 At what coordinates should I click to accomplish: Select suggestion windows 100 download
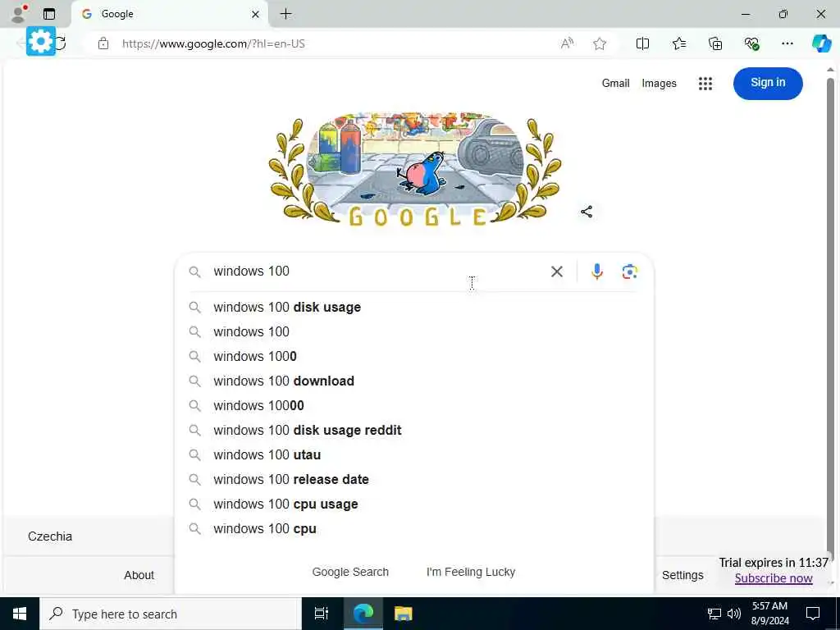point(413,381)
